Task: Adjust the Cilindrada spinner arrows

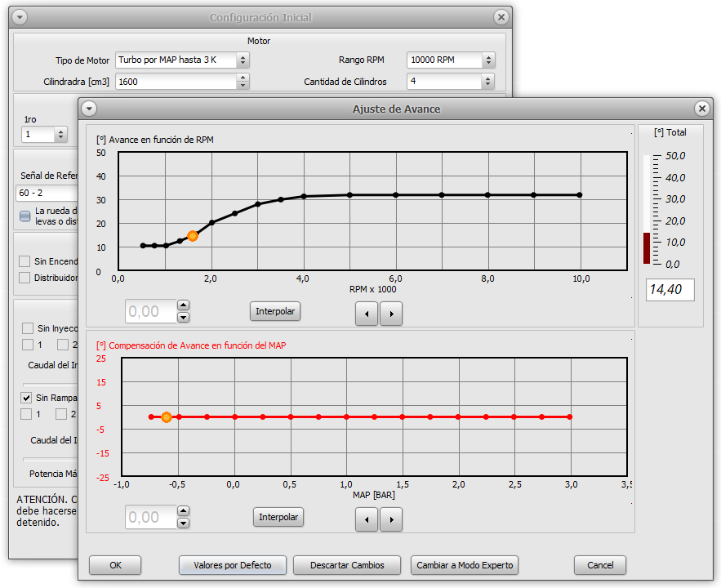Action: click(x=243, y=82)
